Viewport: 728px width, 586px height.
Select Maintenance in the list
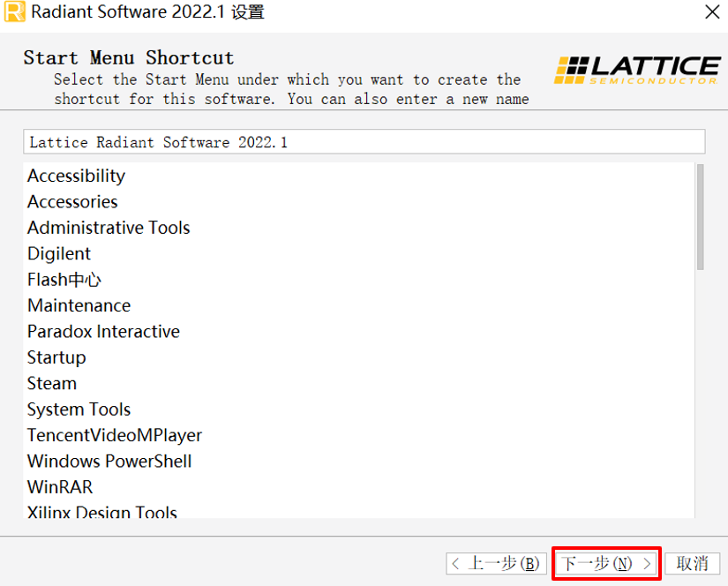(79, 305)
